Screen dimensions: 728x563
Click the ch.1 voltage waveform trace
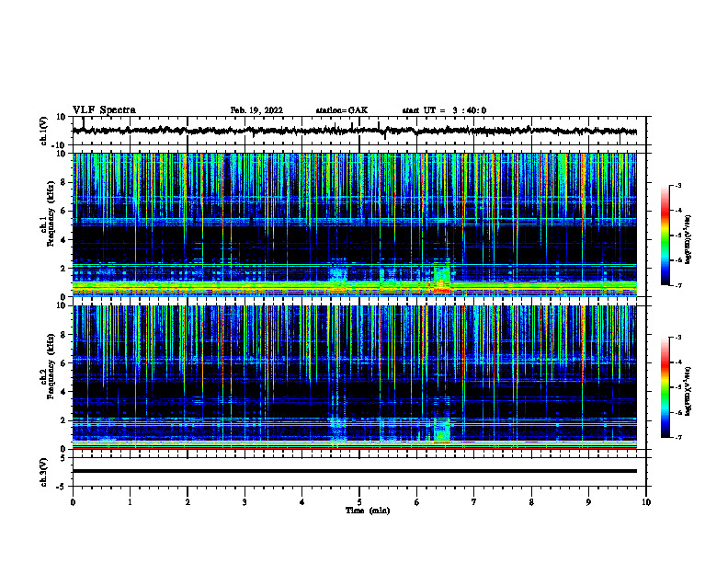[355, 131]
